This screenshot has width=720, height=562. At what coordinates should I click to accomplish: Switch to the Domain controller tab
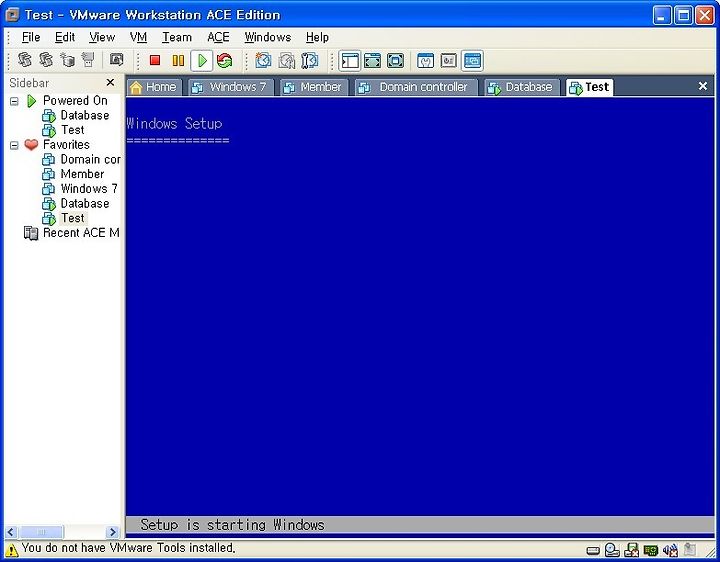tap(416, 87)
